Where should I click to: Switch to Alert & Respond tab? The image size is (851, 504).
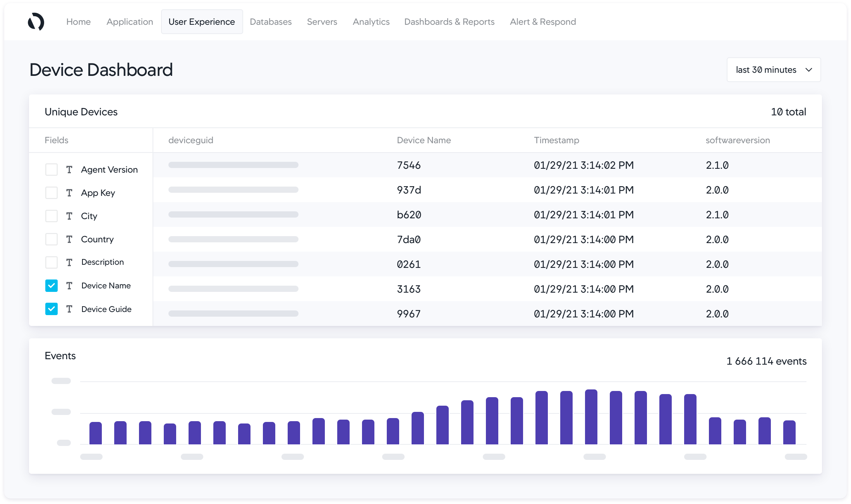543,22
